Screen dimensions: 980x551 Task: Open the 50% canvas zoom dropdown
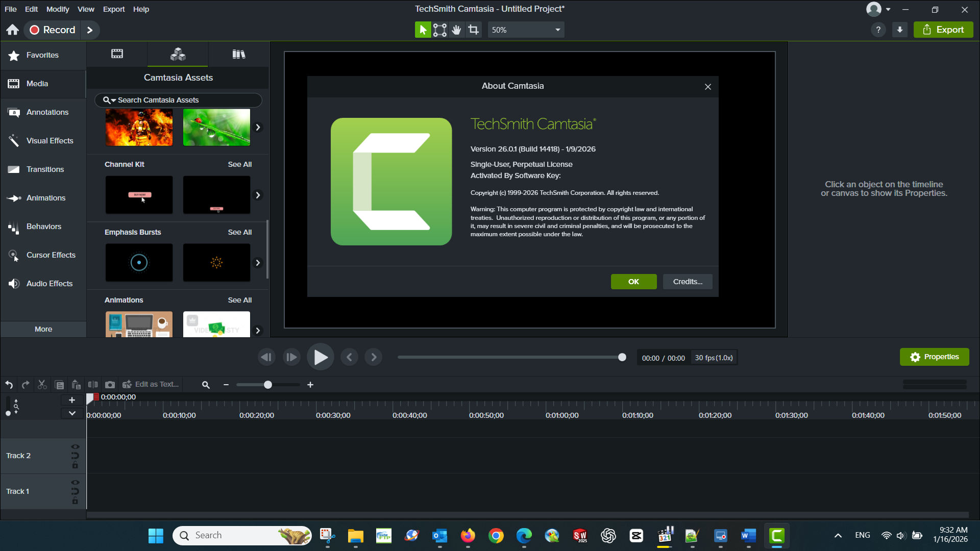pos(526,30)
